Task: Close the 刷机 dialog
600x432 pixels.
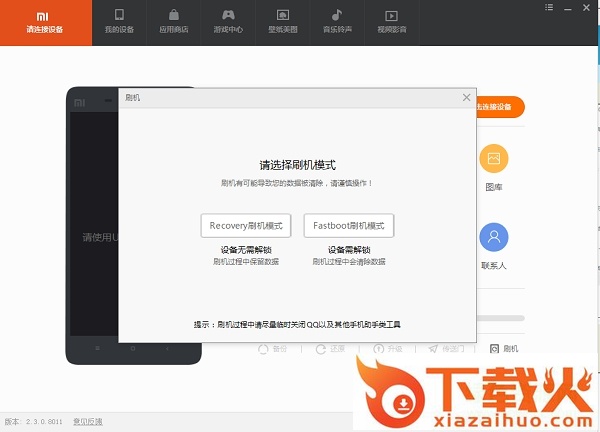Action: tap(466, 97)
